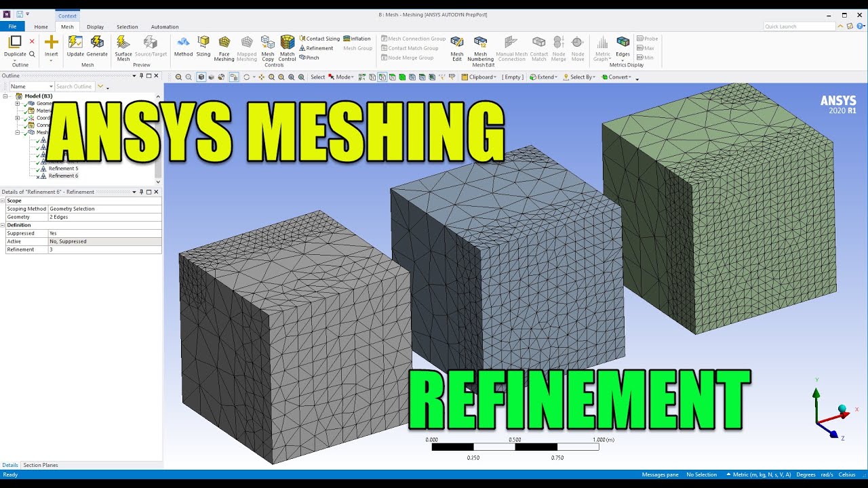
Task: Click the ANSYS app icon in title bar
Action: [x=6, y=14]
